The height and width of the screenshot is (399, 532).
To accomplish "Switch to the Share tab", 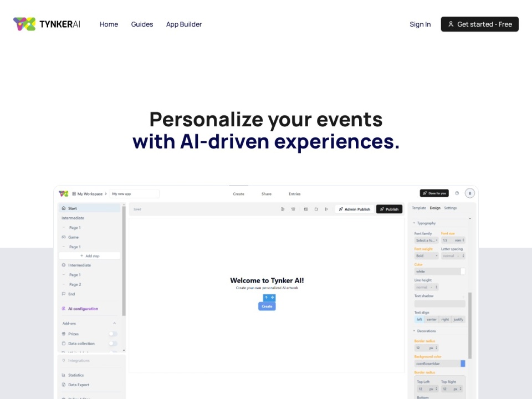I will point(267,194).
